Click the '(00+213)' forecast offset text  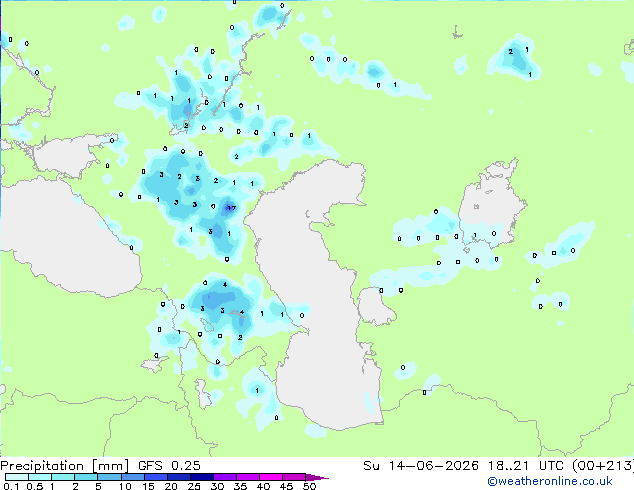point(603,466)
